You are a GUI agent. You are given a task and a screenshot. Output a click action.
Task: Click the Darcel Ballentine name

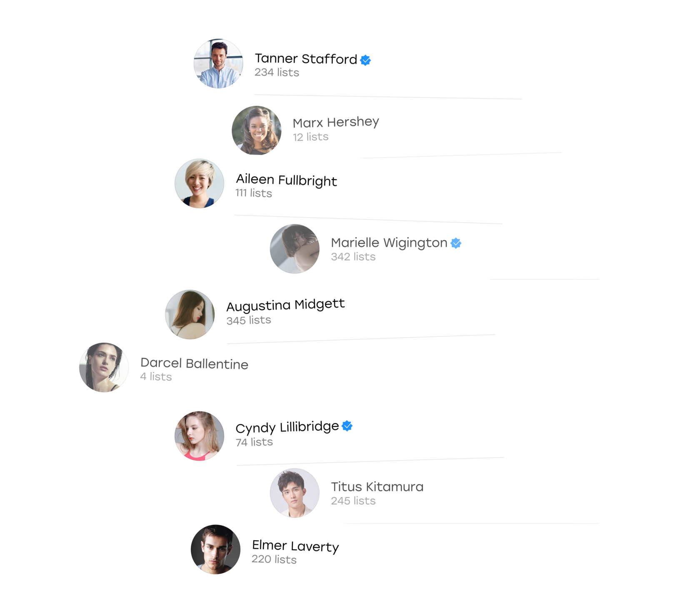(194, 363)
